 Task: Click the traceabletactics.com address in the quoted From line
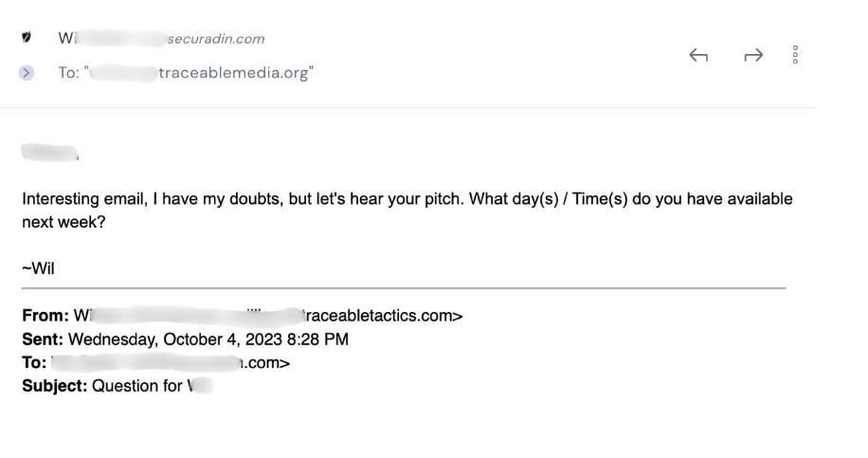383,315
